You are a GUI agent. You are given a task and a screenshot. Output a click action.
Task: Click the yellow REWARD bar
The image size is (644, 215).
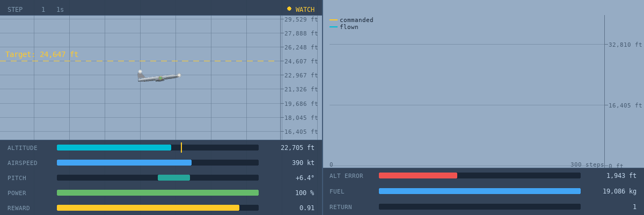(x=148, y=208)
